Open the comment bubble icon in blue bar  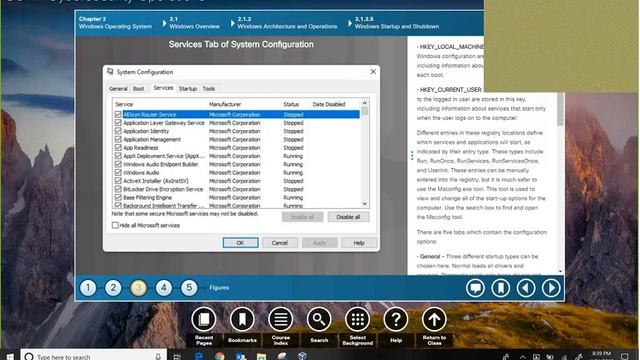475,288
